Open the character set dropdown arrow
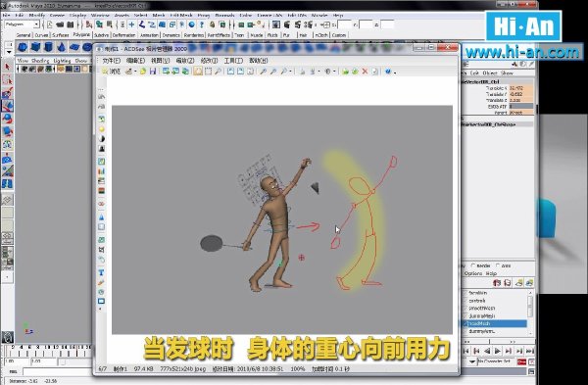The image size is (588, 385). tap(472, 361)
